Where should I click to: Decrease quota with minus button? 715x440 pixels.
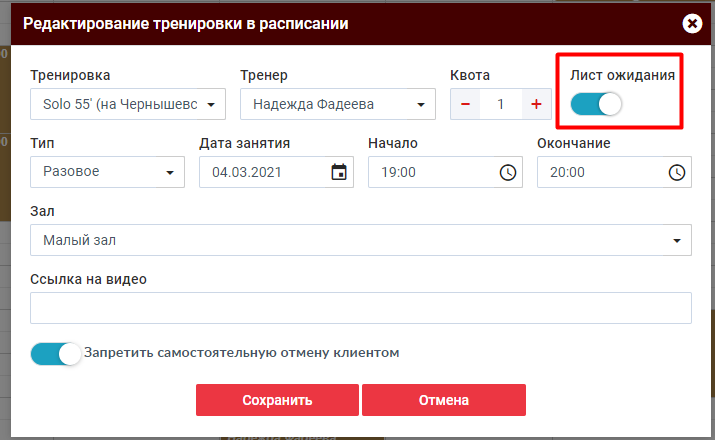click(465, 104)
